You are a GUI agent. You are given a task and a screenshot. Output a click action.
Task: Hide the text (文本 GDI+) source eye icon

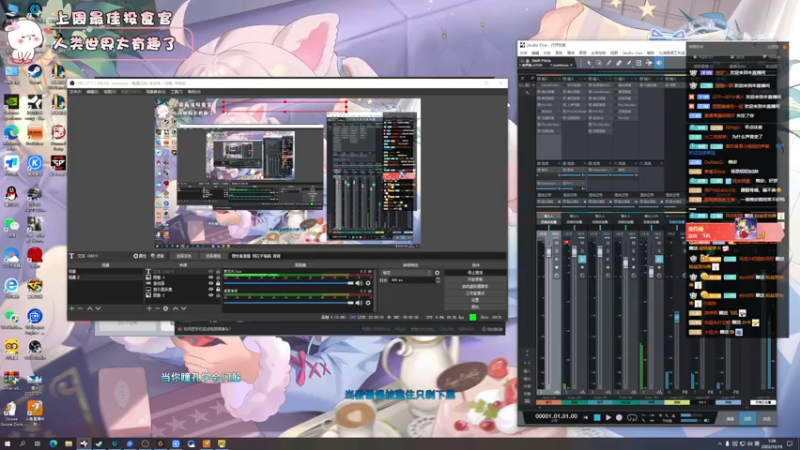[211, 271]
